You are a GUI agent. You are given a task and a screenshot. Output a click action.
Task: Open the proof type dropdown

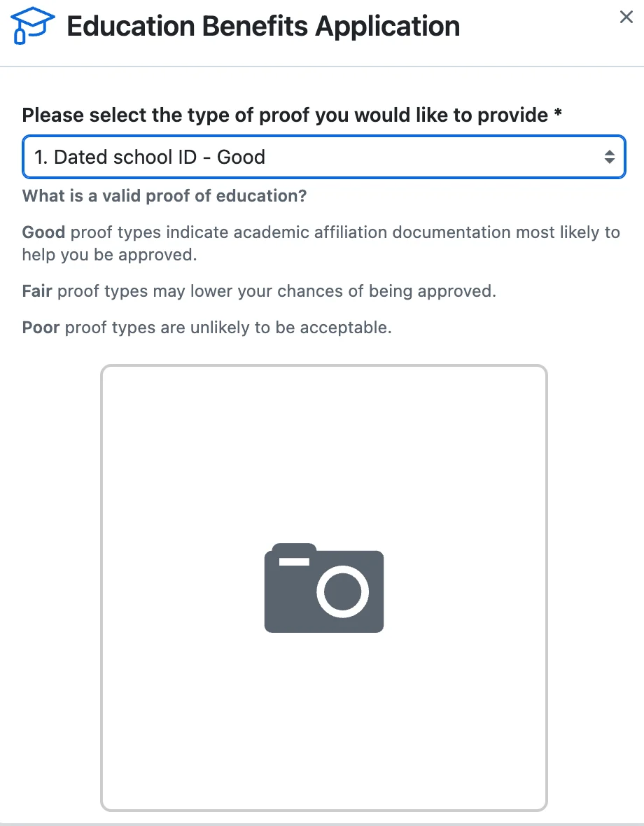click(x=324, y=157)
